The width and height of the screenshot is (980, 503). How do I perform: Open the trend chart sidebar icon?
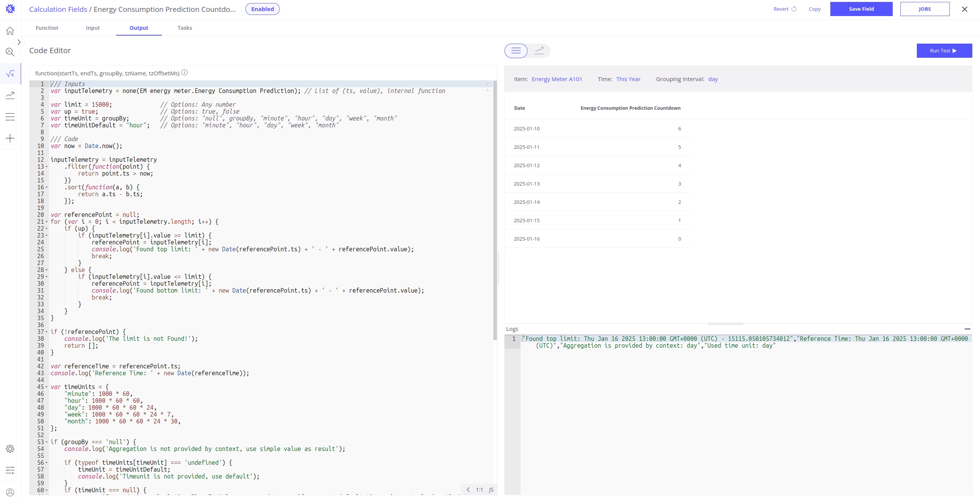[10, 95]
